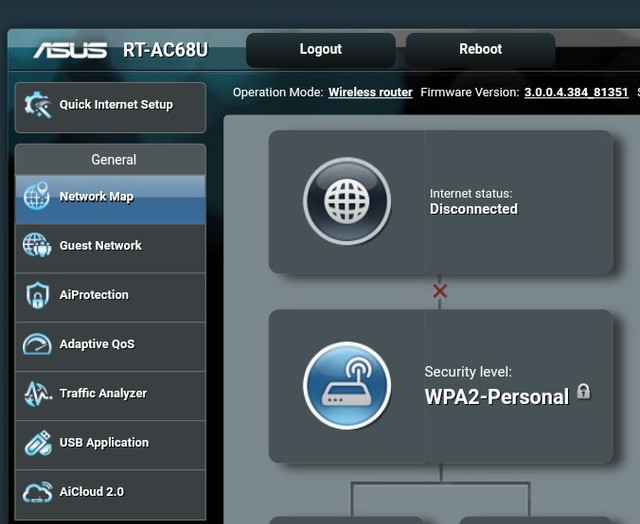
Task: Click the WPA2-Personal security text
Action: coord(497,397)
